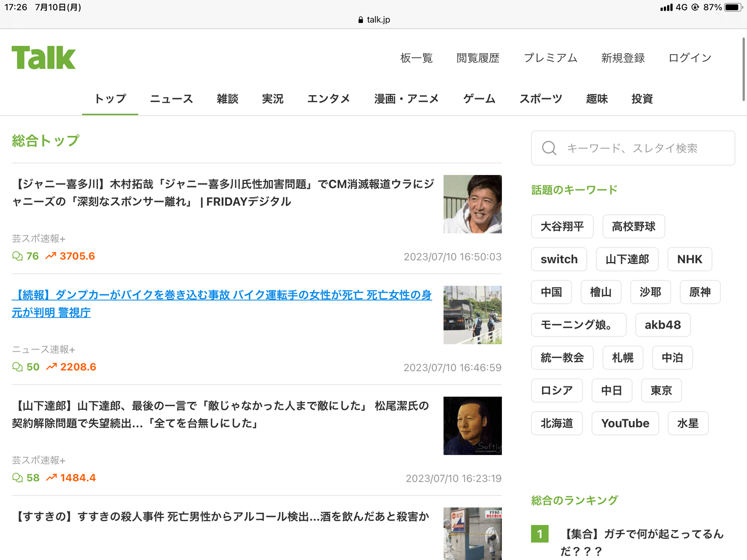Open the ranked thread ガチで何が起こってるんだ
The height and width of the screenshot is (560, 747).
[x=642, y=542]
